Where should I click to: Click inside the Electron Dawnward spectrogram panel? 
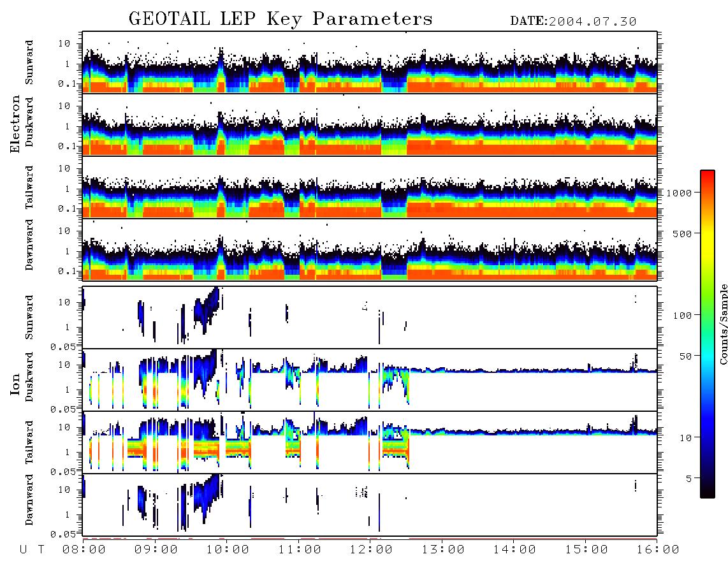click(370, 249)
